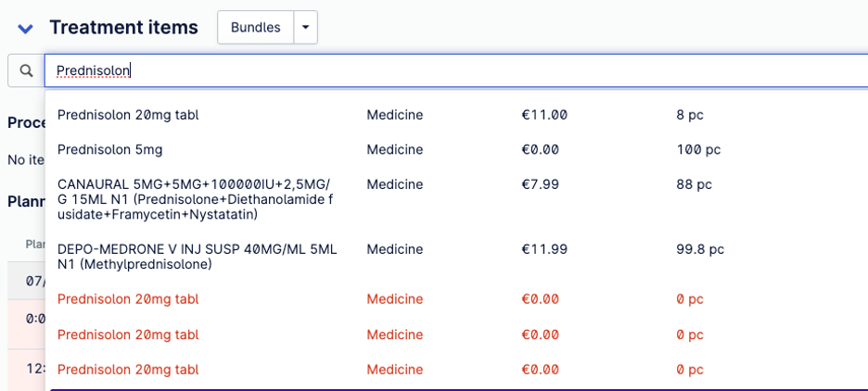Select last red out-of-stock Prednisolon 20mg tabl
Image resolution: width=868 pixels, height=391 pixels.
pos(456,369)
